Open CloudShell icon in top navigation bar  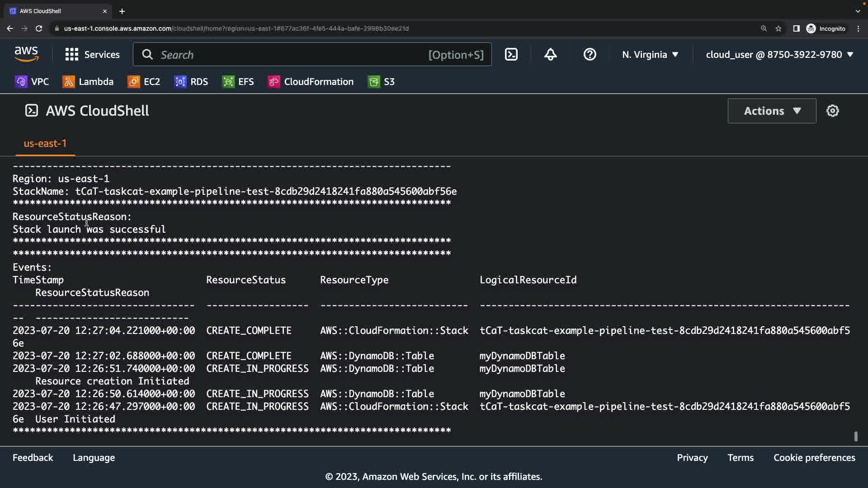click(511, 55)
